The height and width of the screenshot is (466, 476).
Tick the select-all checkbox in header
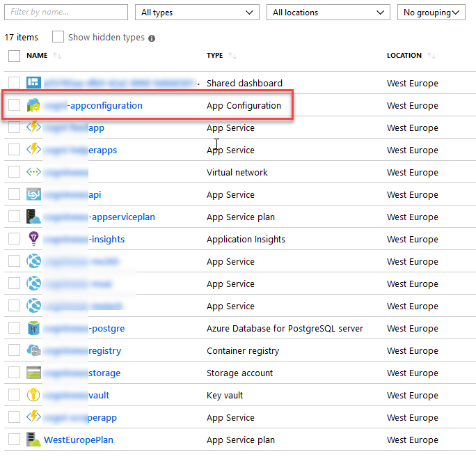(x=14, y=56)
